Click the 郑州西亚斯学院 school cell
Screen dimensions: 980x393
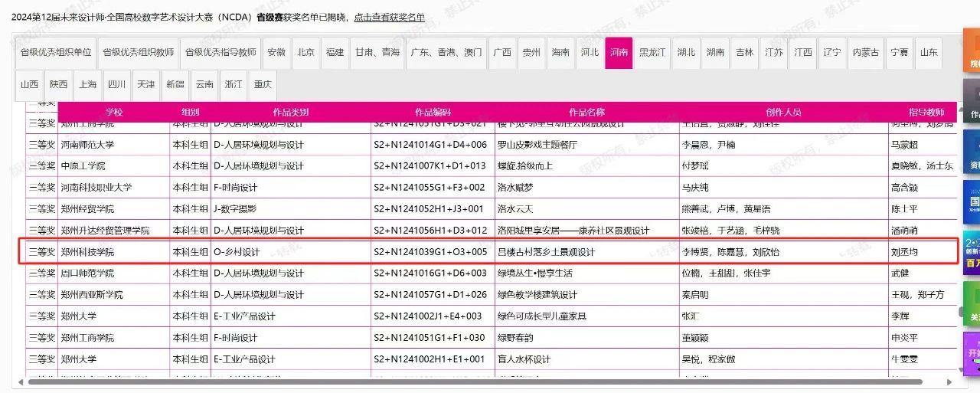click(114, 294)
